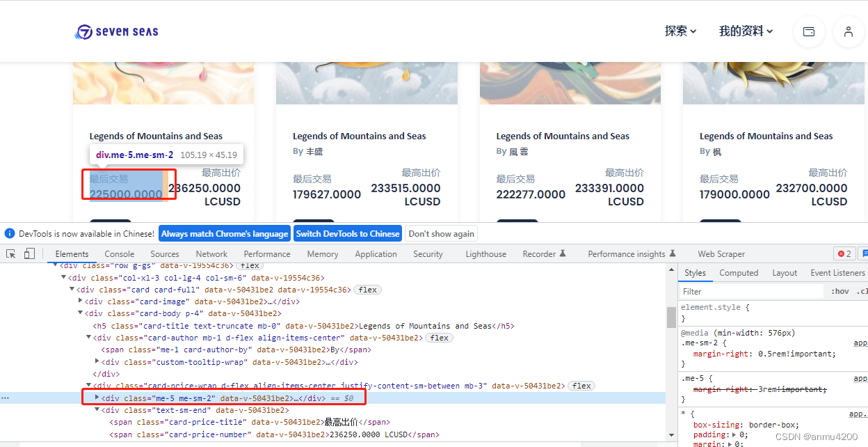Screen dimensions: 868x447
Task: Open the Performance tab
Action: click(267, 254)
